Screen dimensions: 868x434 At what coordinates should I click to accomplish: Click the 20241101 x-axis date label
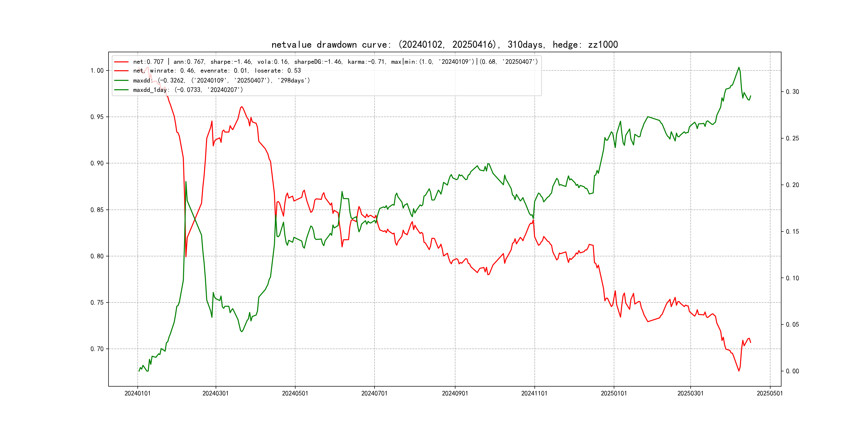click(534, 393)
